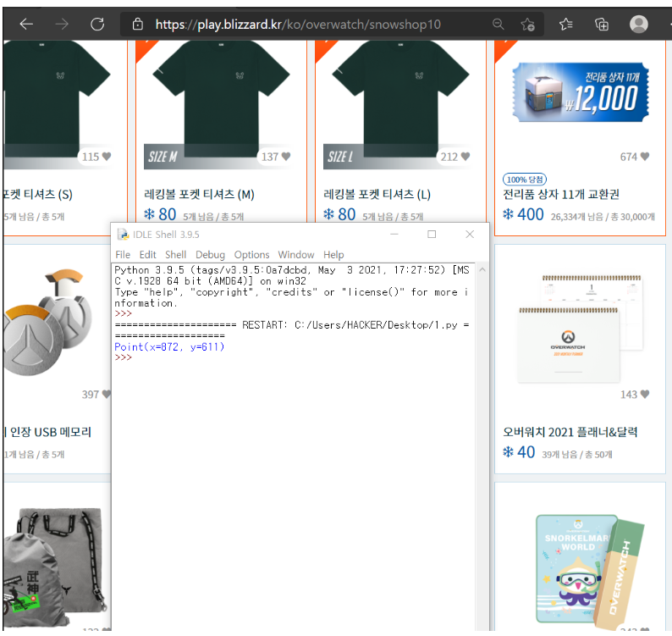Open the Debug menu in IDLE Shell

(x=210, y=255)
